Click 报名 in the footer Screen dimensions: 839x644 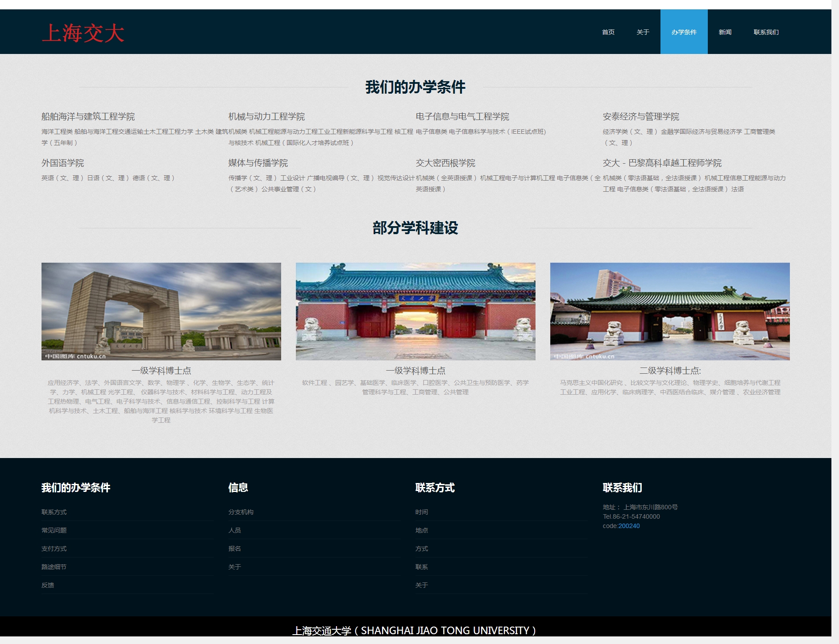tap(235, 549)
